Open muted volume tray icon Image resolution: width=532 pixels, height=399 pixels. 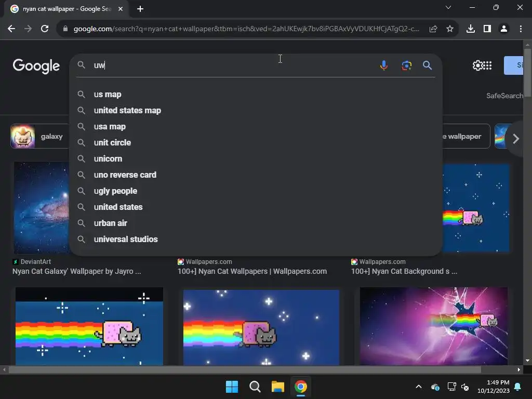pyautogui.click(x=465, y=387)
